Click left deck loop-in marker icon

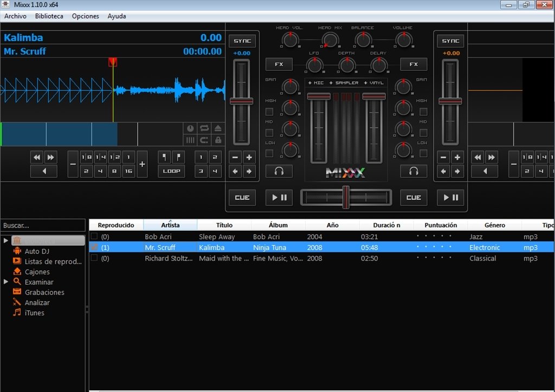pos(165,157)
